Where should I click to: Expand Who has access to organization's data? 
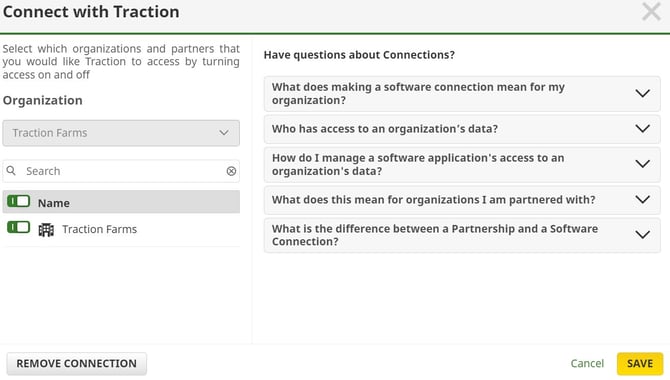(x=462, y=129)
